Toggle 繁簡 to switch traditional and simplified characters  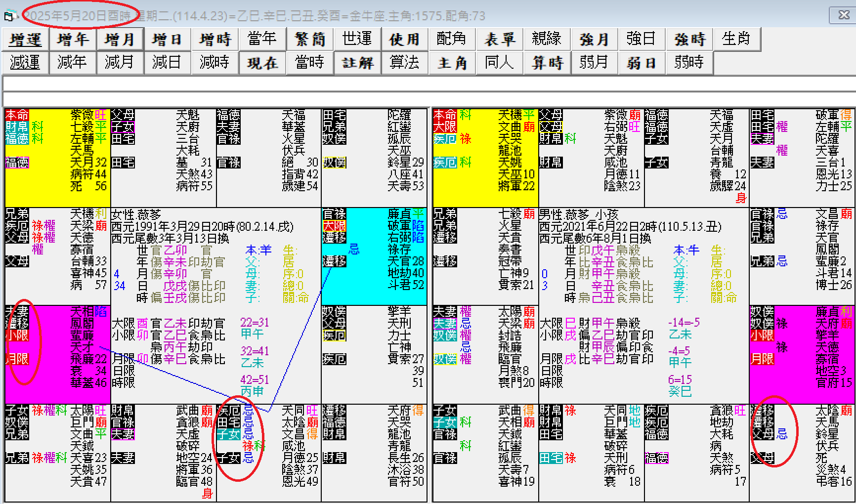point(310,39)
